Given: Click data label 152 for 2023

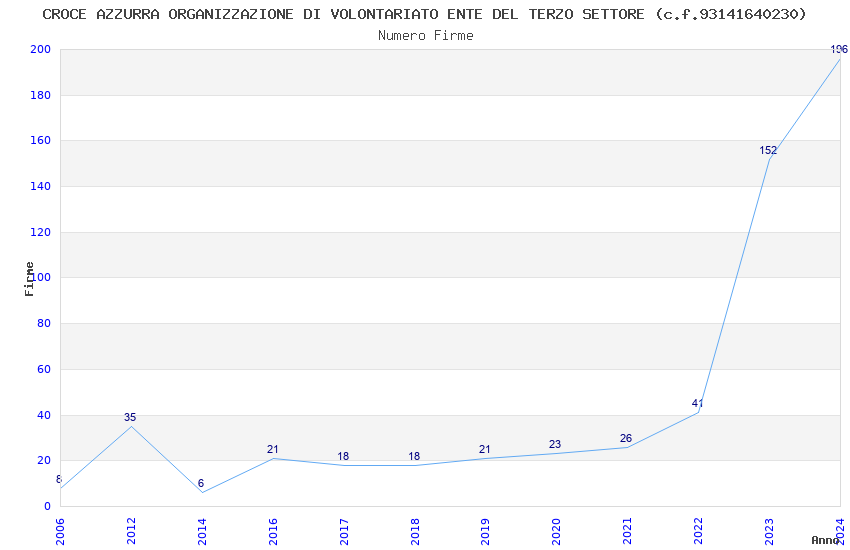Looking at the screenshot, I should pyautogui.click(x=768, y=151).
